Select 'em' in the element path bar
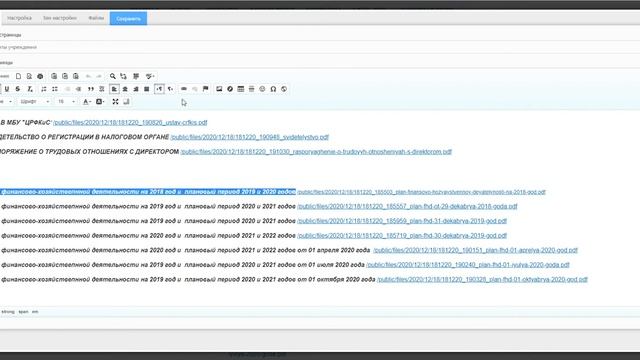640x360 pixels. [35, 312]
